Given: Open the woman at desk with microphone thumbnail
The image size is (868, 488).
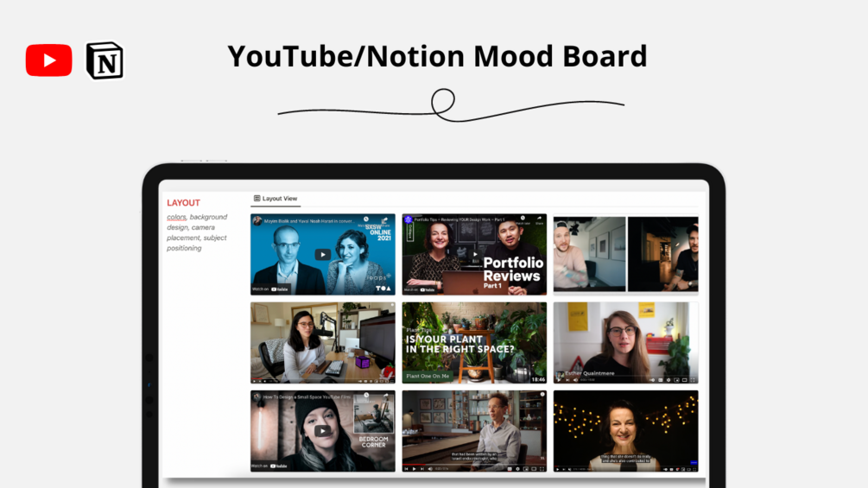Looking at the screenshot, I should click(323, 342).
